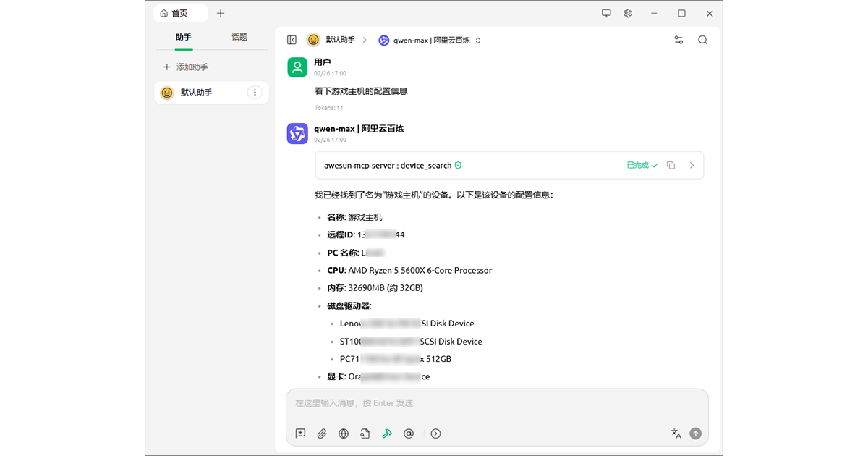Image resolution: width=868 pixels, height=456 pixels.
Task: Switch to the 话题 tab
Action: click(x=239, y=37)
